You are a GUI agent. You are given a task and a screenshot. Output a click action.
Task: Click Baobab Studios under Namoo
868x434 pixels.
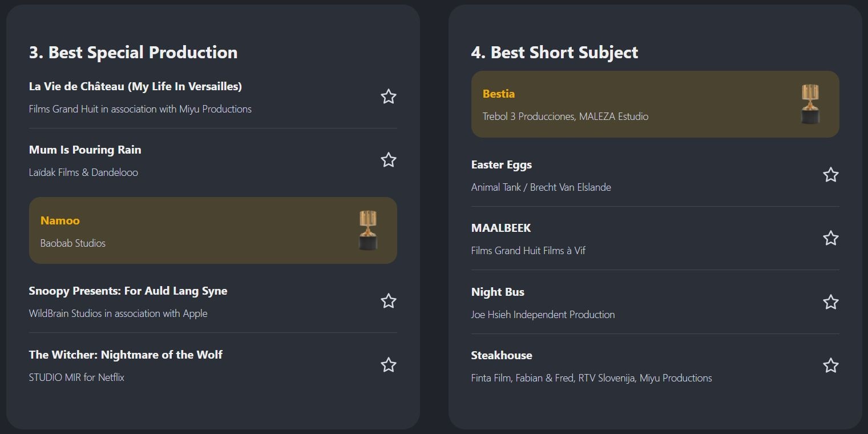pos(72,243)
